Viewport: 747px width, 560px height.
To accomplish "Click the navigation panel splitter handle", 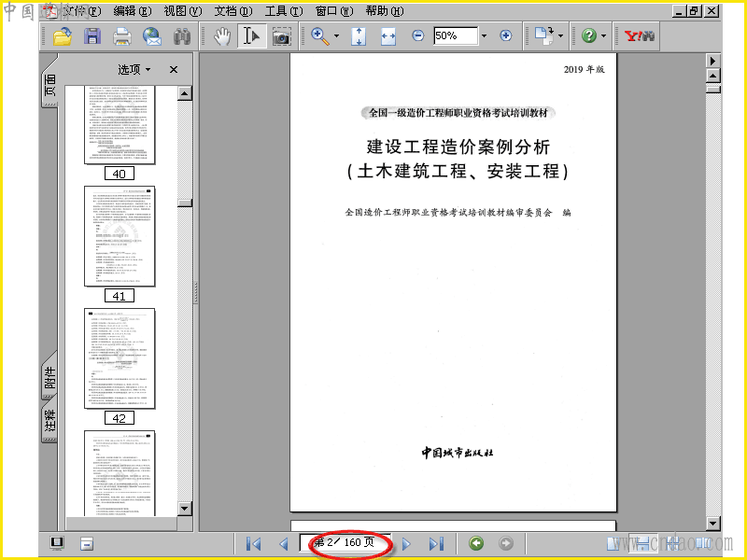I will (x=195, y=292).
